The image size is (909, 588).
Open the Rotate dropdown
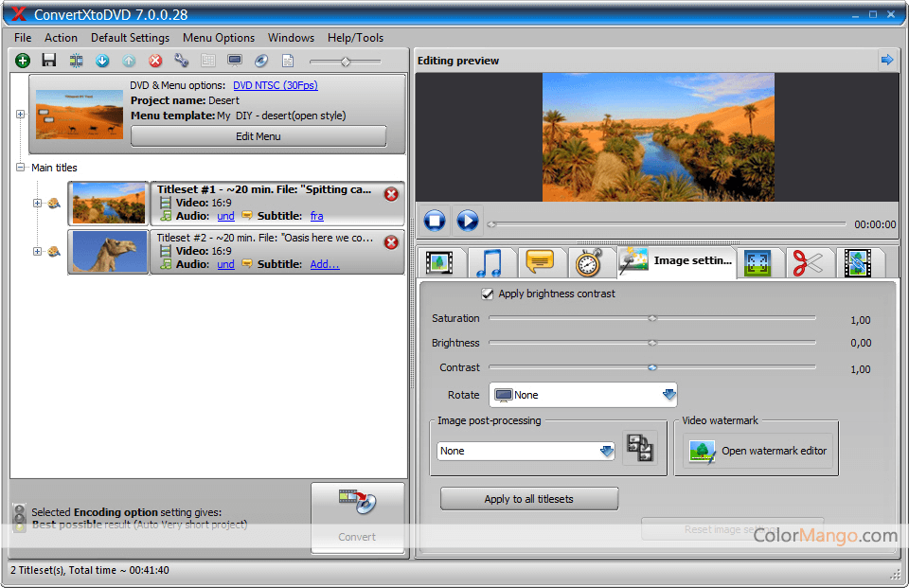point(669,395)
